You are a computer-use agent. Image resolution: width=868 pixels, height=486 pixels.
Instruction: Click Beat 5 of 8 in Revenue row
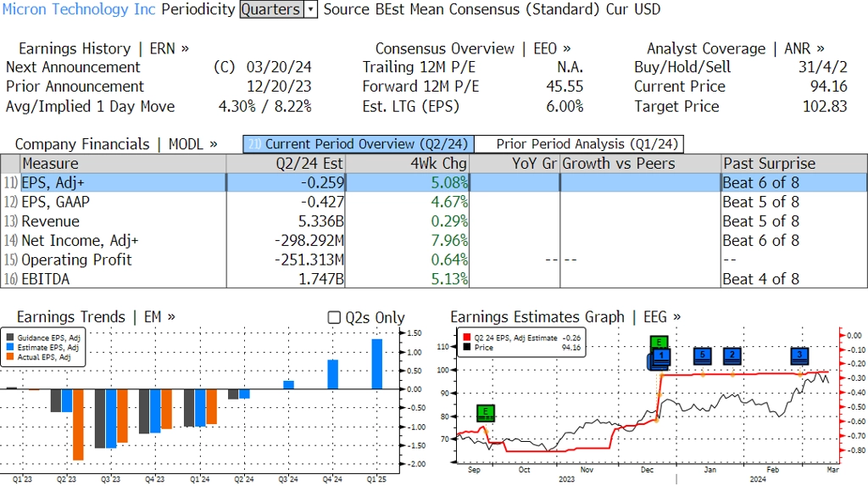761,221
